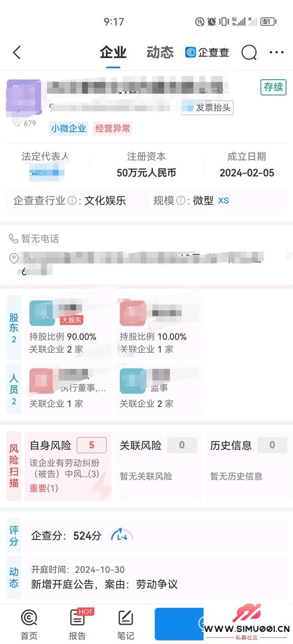
Task: Select the 企业 tab
Action: click(x=113, y=52)
